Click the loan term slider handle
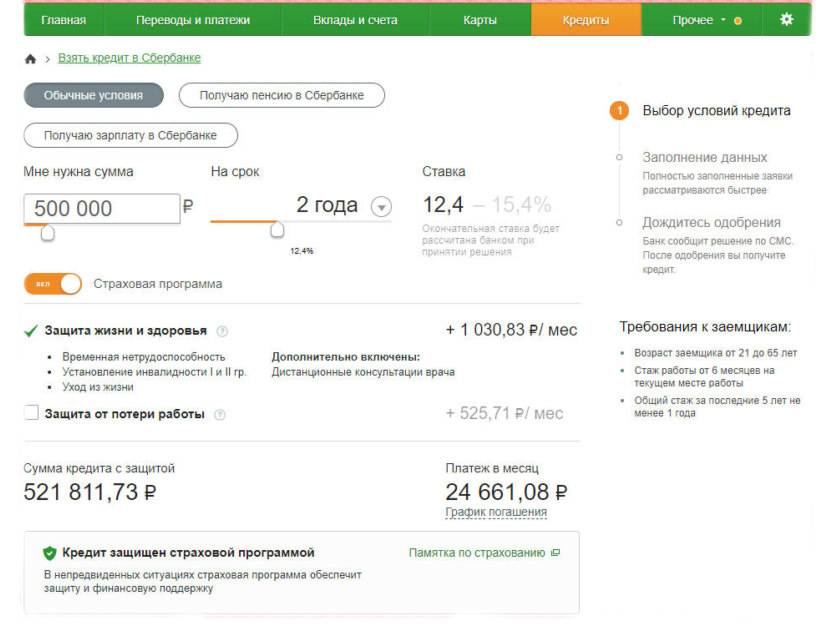 pos(277,230)
